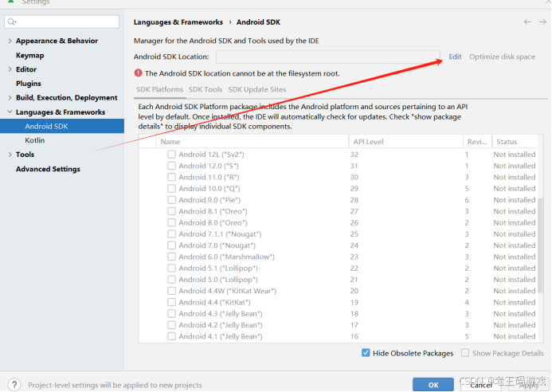Click the forward navigation arrow
Screen dimensions: 552x392
pyautogui.click(x=542, y=22)
